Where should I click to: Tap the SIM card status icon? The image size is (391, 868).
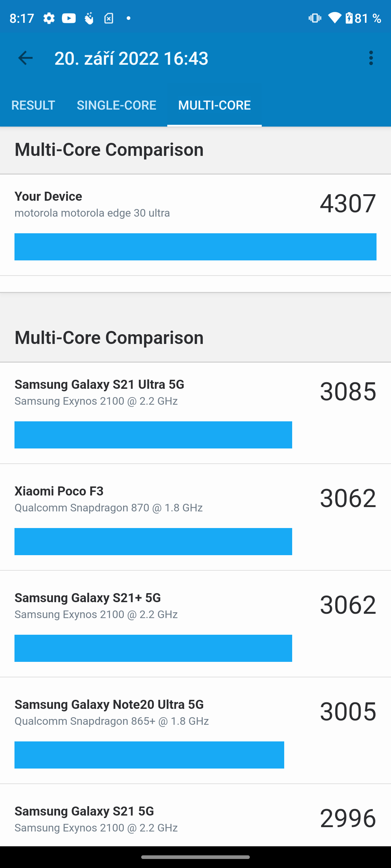pyautogui.click(x=109, y=18)
